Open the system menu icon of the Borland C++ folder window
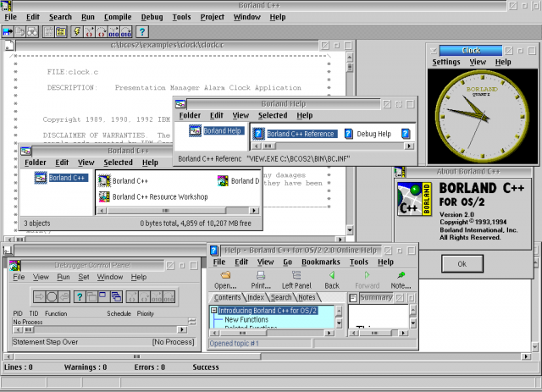This screenshot has height=392, width=542. coord(26,151)
